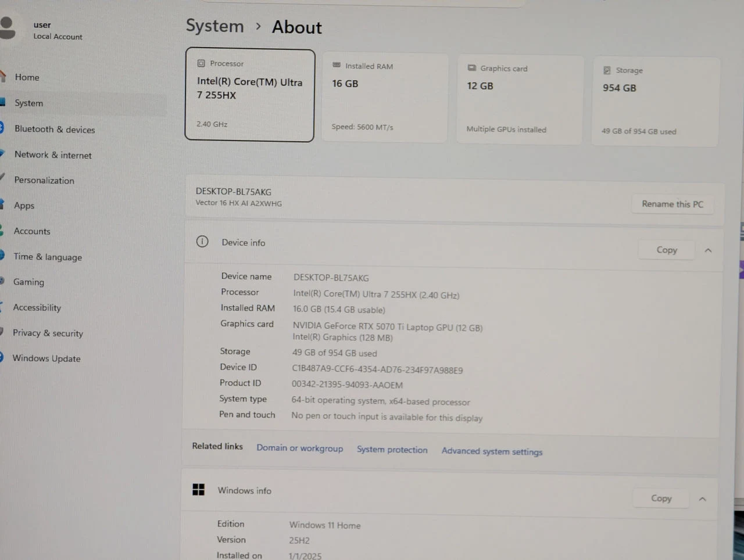Open Network & internet settings

click(x=53, y=155)
